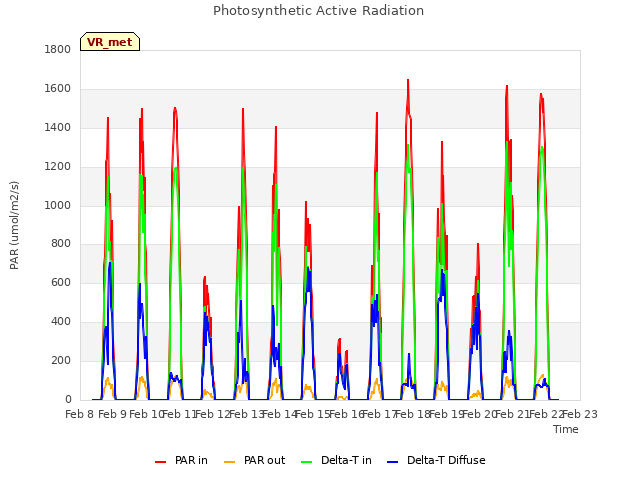
Task: Click the Feb 23 date tick label
Action: tap(580, 414)
